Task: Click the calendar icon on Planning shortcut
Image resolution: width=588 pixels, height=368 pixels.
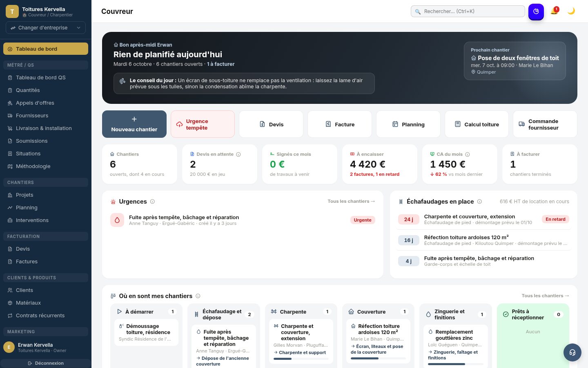Action: [x=395, y=124]
